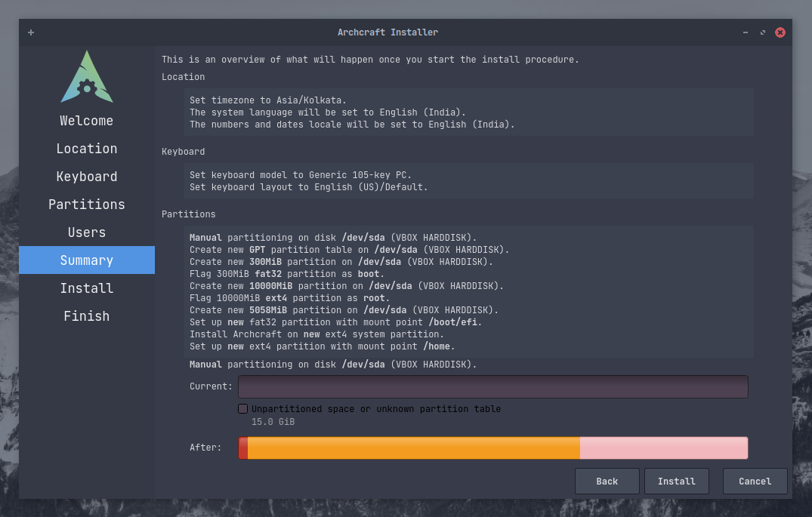812x517 pixels.
Task: Click the red boot partition segment in After bar
Action: pos(243,448)
